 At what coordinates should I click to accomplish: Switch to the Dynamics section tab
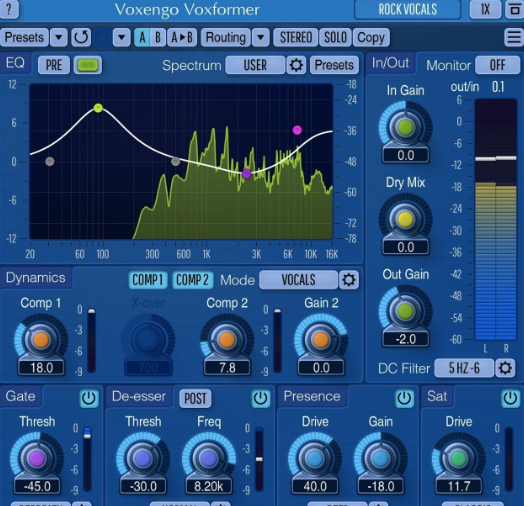pos(35,278)
